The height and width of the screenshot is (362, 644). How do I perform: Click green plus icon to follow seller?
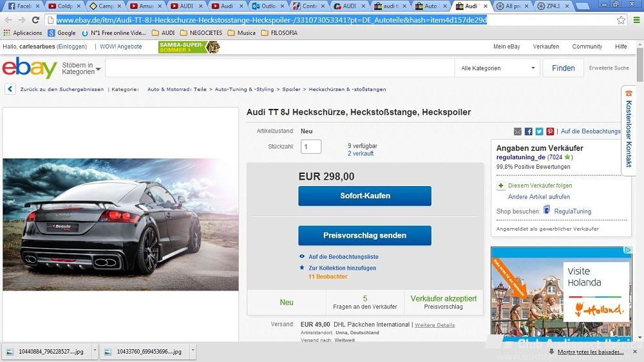pyautogui.click(x=500, y=186)
